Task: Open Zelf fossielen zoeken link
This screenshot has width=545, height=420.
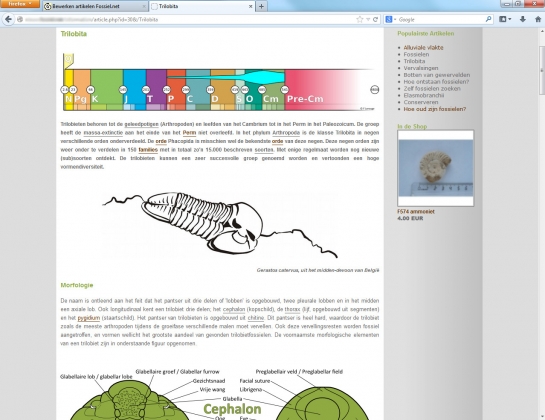Action: pyautogui.click(x=432, y=89)
